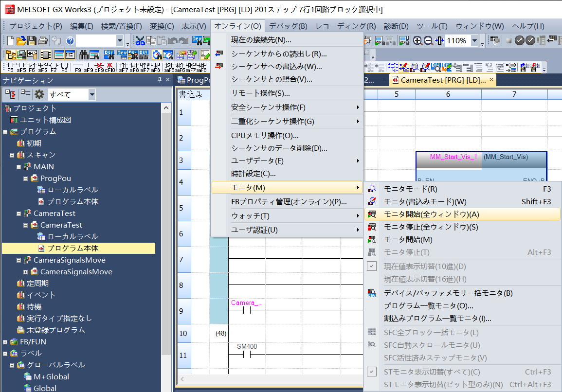Click the blue Help question mark icon

[70, 41]
